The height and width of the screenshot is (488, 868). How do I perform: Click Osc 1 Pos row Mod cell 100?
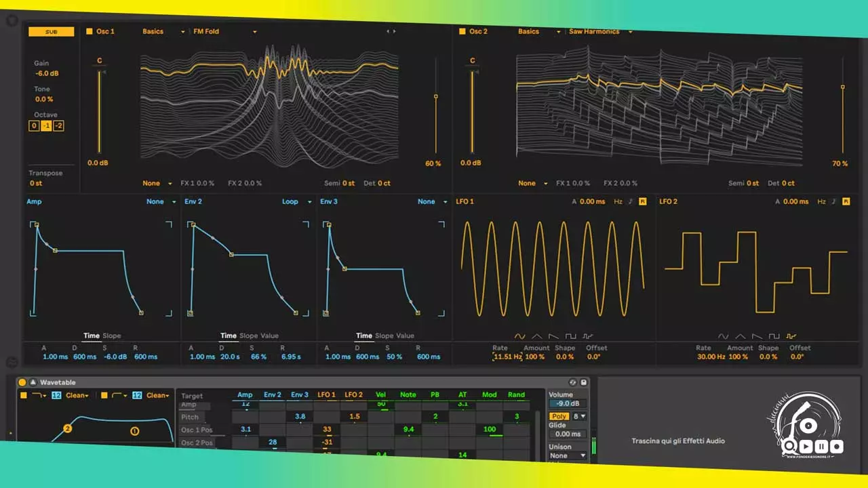click(x=490, y=430)
